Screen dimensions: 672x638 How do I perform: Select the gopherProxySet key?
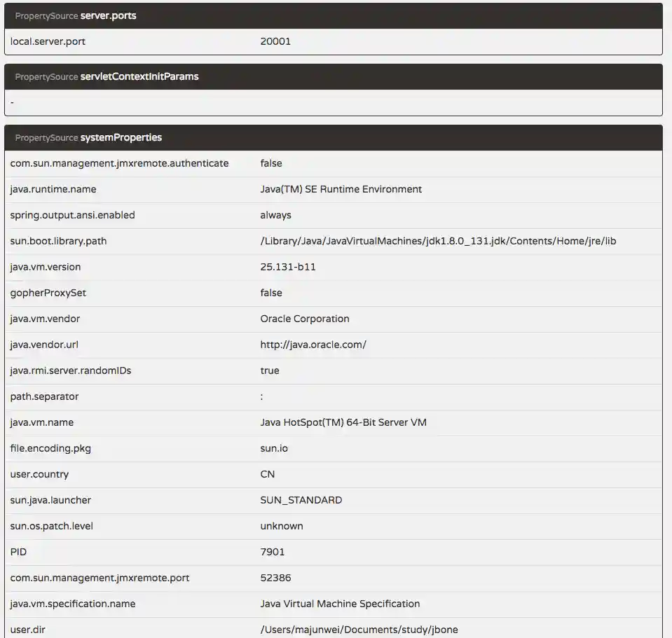[48, 293]
